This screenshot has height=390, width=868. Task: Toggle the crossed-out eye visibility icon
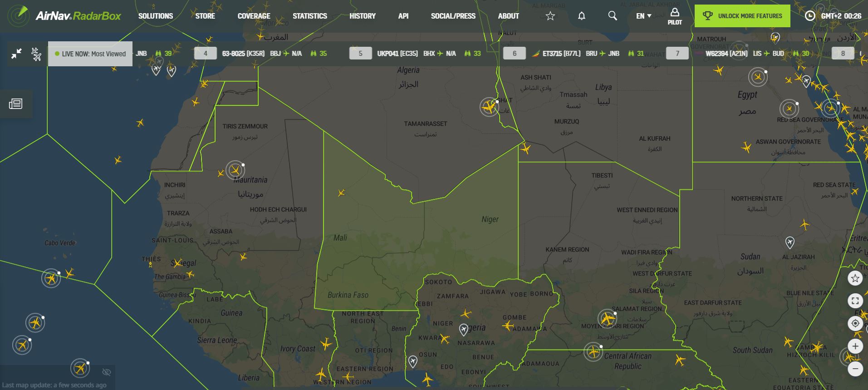107,372
